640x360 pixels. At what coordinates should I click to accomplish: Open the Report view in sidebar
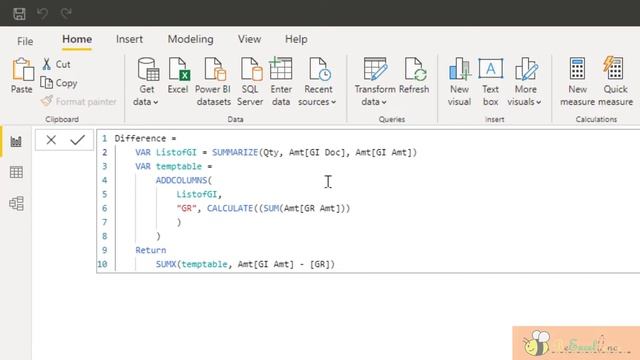coord(16,142)
